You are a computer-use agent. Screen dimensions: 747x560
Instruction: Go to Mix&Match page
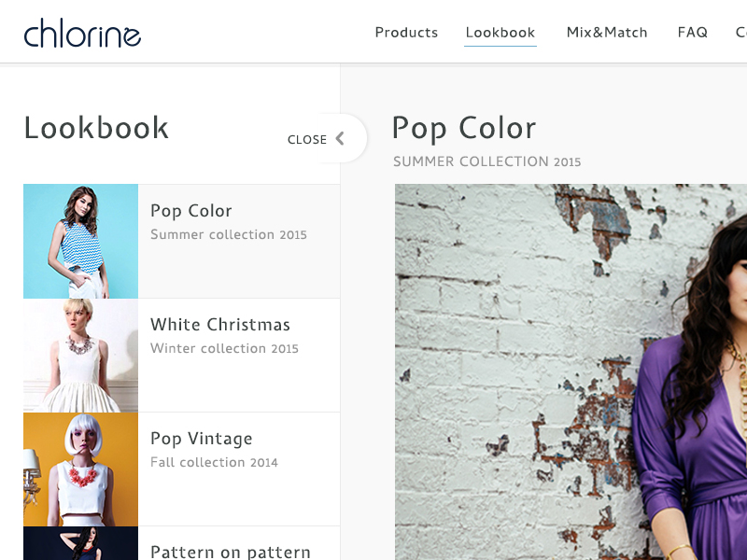(607, 33)
